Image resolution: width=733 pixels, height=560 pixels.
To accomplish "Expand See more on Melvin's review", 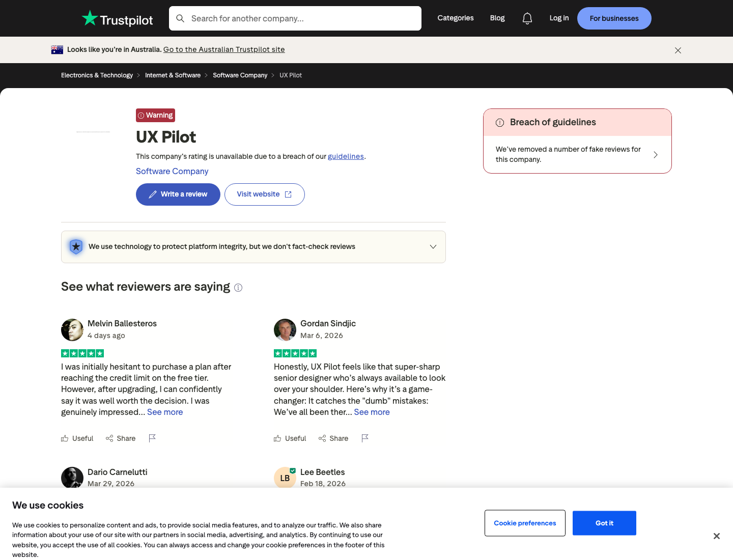I will click(165, 412).
